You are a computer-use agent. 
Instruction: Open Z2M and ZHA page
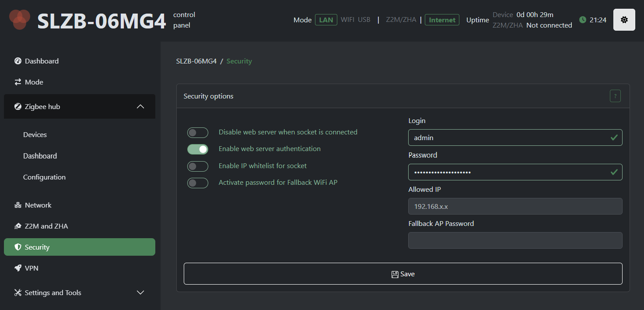(x=46, y=226)
